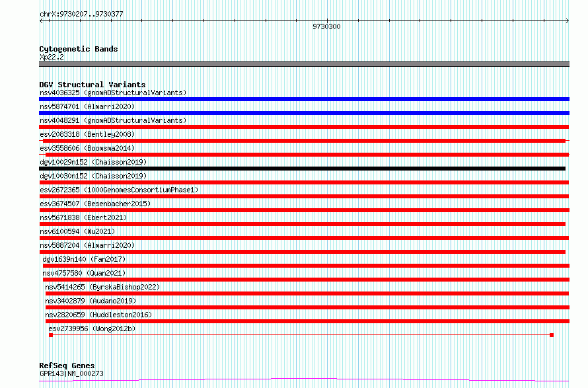Open variant nsv3402879 (Audano2019) label
Viewport: 588px width, 388px height.
pyautogui.click(x=91, y=301)
